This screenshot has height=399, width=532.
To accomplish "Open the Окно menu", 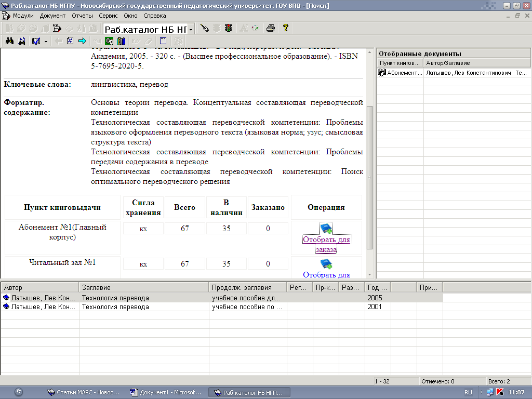I will click(130, 16).
